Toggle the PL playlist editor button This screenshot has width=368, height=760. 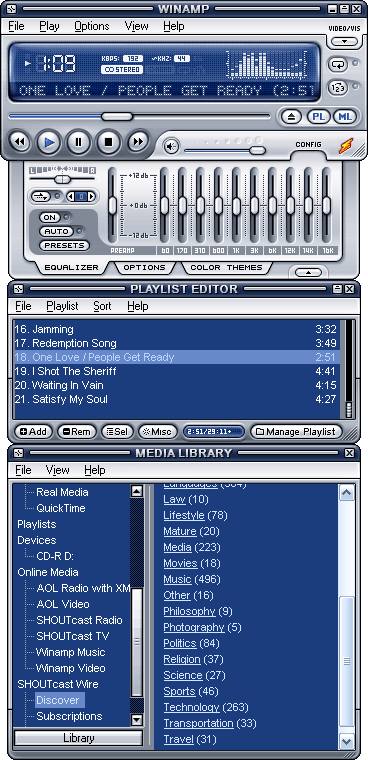(x=319, y=116)
